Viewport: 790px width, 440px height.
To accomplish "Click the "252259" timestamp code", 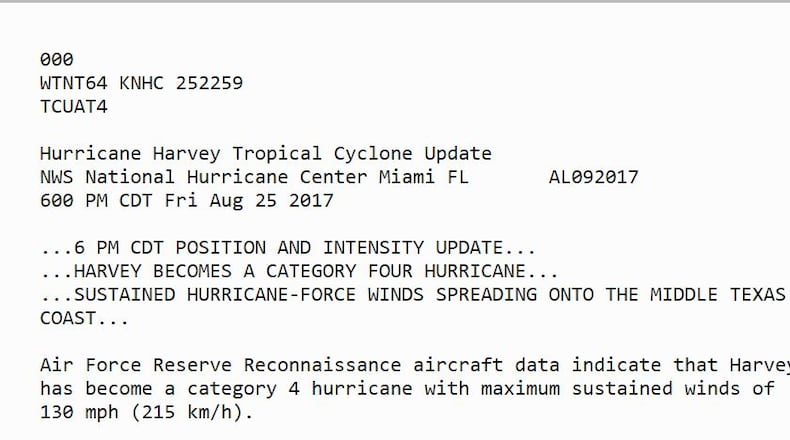I will click(209, 83).
